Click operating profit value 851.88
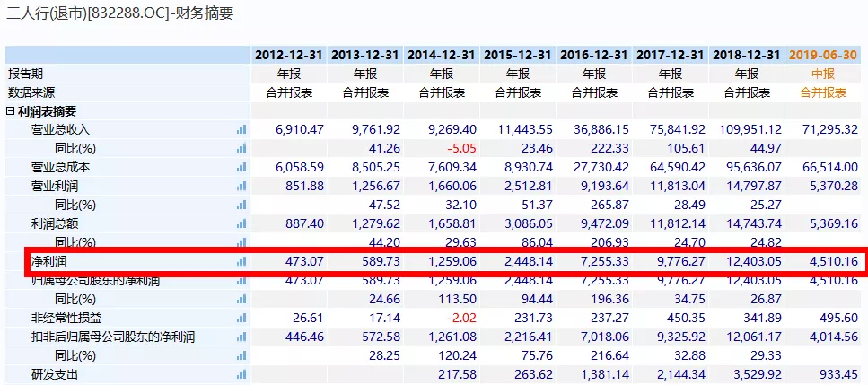Image resolution: width=868 pixels, height=385 pixels. (x=306, y=187)
